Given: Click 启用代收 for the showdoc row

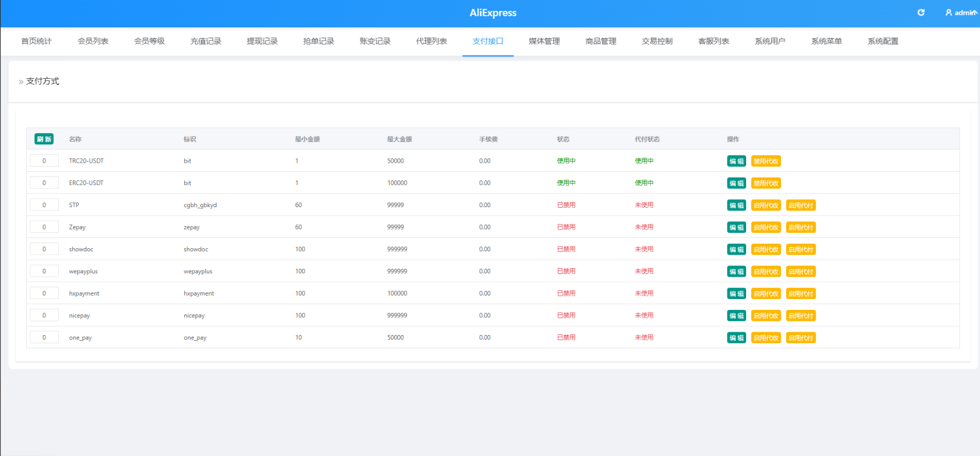Looking at the screenshot, I should (766, 249).
